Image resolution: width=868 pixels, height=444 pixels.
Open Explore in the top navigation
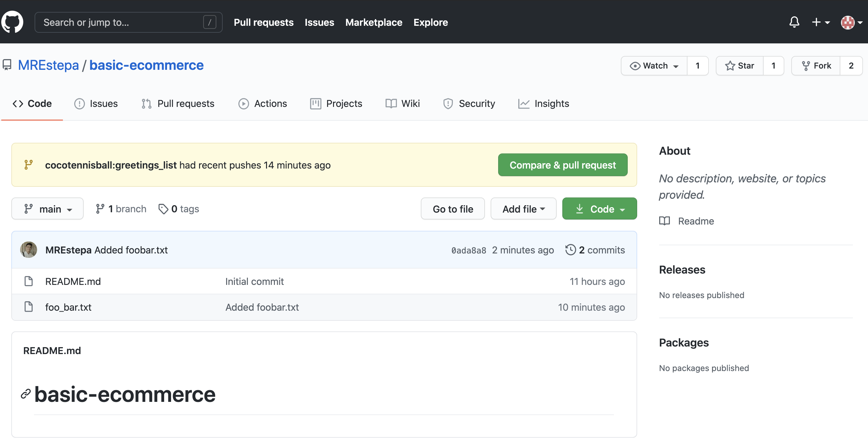click(431, 22)
